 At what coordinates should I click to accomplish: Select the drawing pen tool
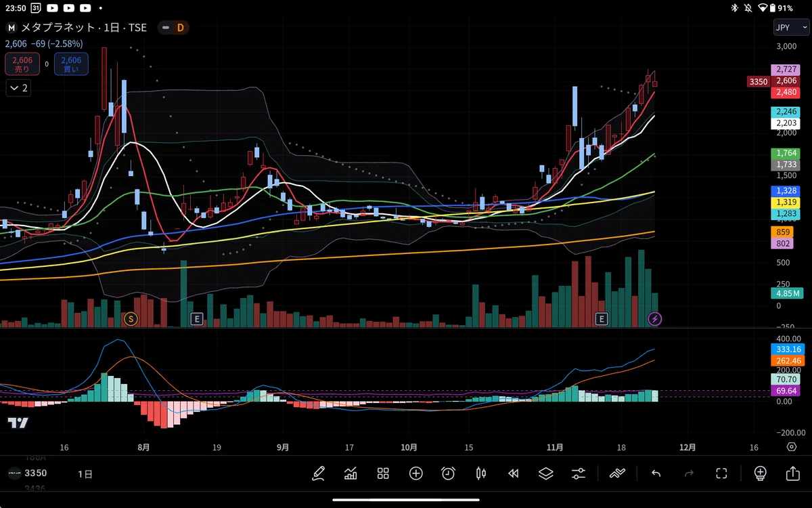click(x=319, y=473)
